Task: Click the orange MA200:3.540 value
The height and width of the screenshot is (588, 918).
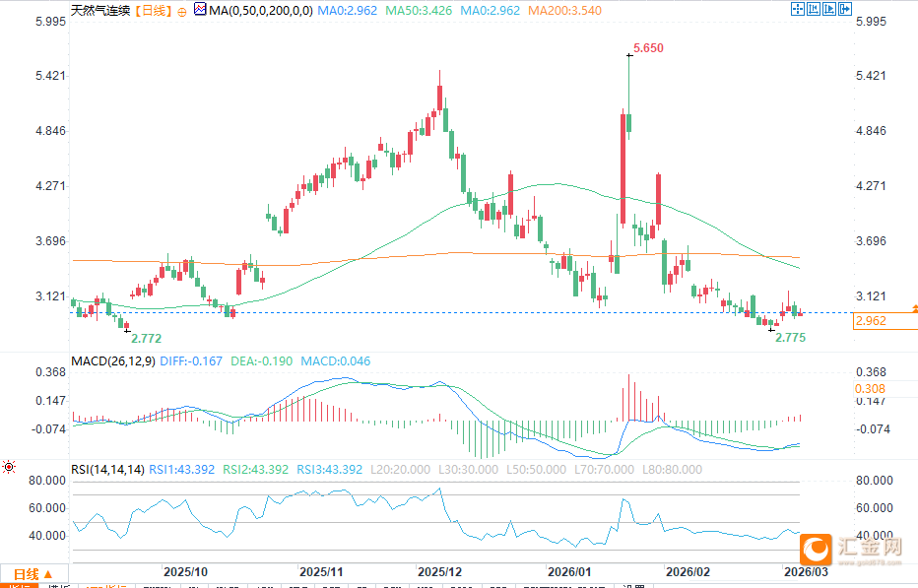Action: click(x=564, y=11)
